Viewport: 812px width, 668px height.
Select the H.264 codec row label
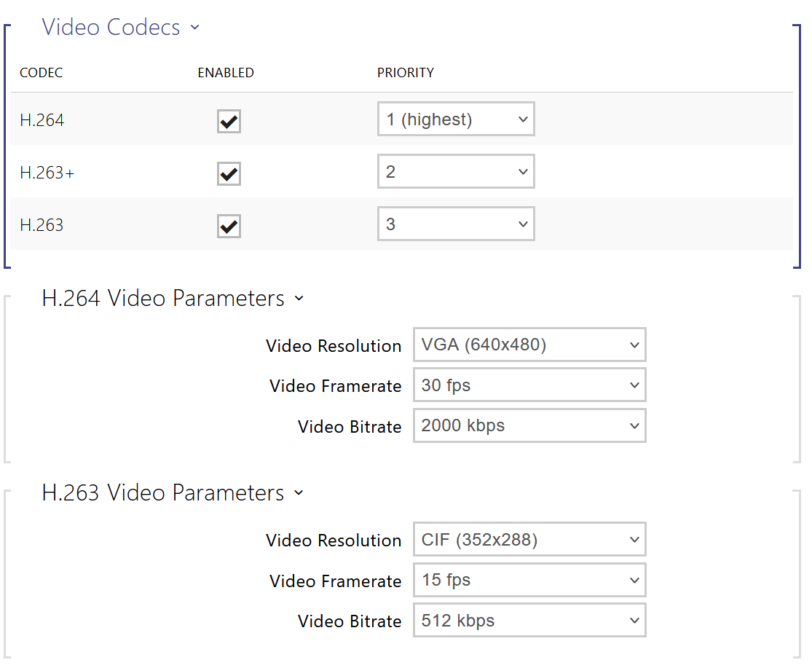42,121
